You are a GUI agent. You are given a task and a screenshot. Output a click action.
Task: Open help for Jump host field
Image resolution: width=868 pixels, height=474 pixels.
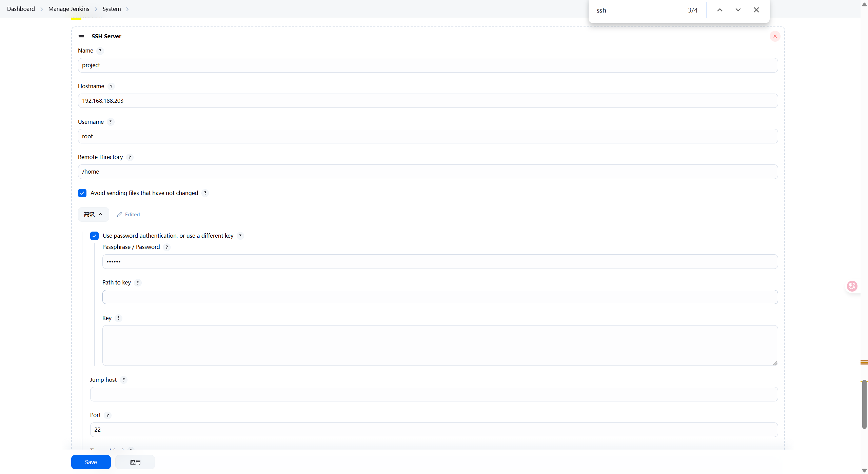(x=124, y=380)
